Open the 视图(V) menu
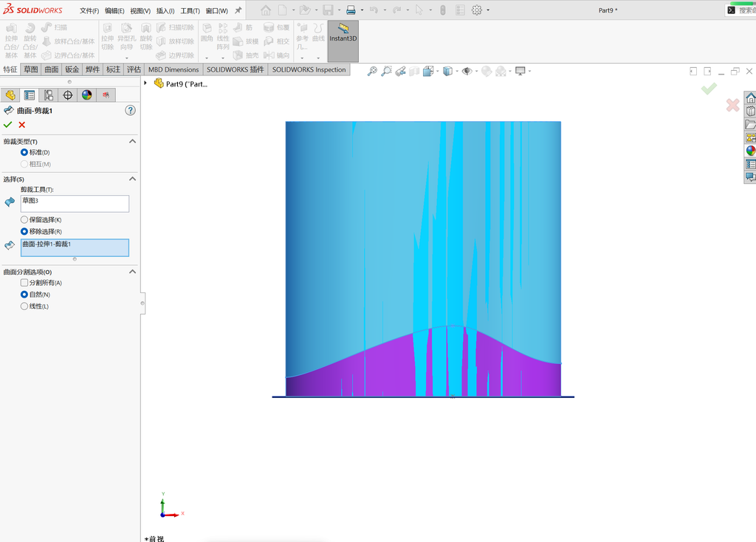This screenshot has width=756, height=542. click(x=140, y=10)
